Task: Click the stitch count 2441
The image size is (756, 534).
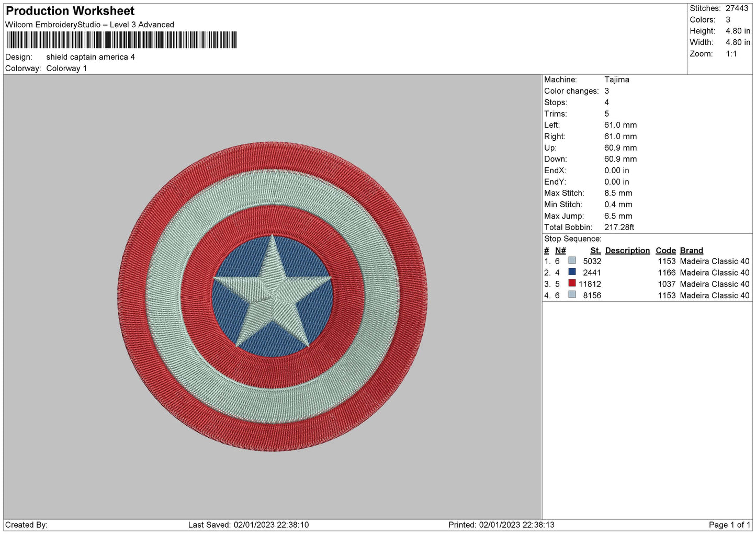Action: click(x=592, y=272)
